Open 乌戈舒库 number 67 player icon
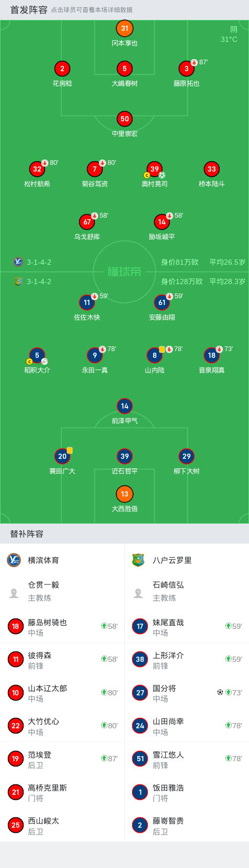The width and height of the screenshot is (249, 868). (x=87, y=222)
